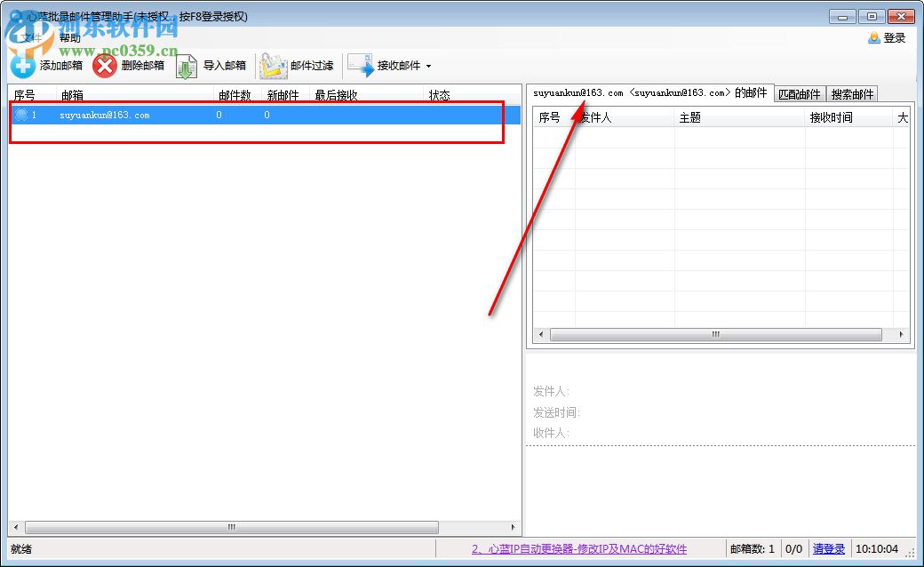This screenshot has height=567, width=924.
Task: Click left arrow of mail list scrollbar
Action: tap(541, 334)
